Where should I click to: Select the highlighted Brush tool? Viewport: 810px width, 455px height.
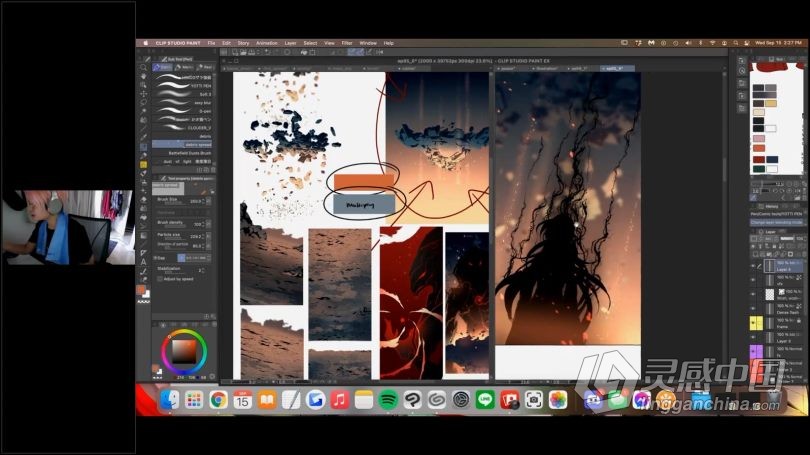[x=144, y=147]
